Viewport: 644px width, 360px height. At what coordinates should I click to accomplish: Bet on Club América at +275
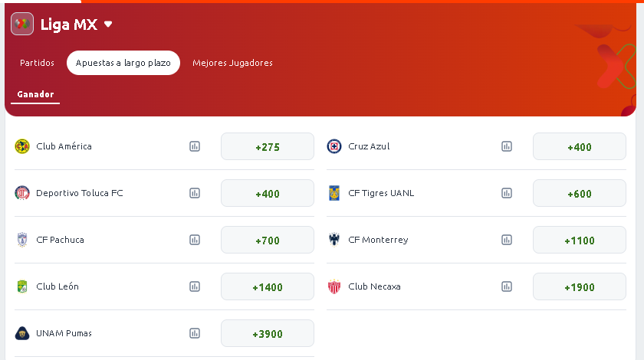(268, 146)
